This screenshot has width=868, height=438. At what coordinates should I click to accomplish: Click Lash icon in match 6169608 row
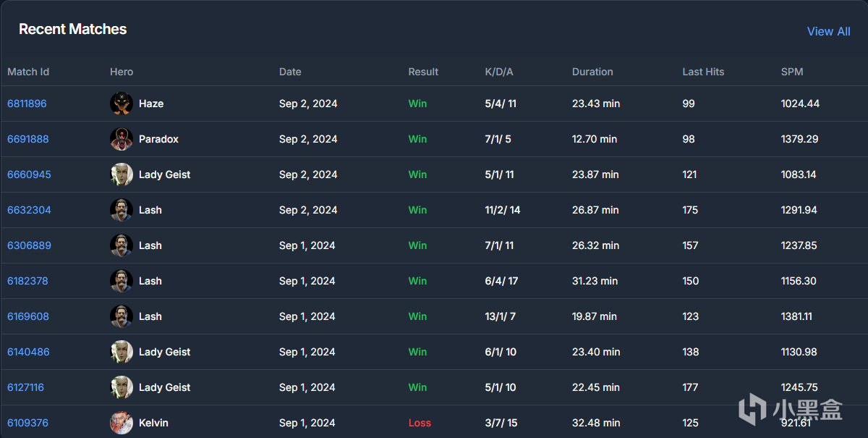(x=122, y=316)
